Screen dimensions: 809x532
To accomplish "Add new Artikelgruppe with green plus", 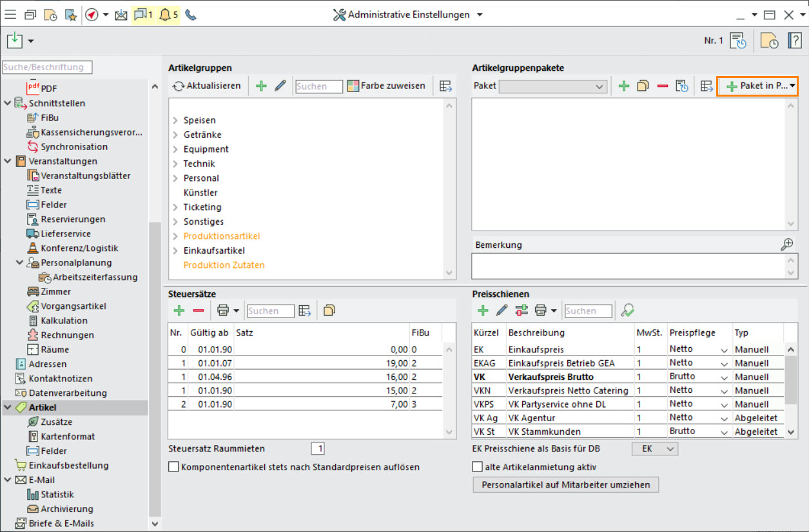I will point(261,86).
